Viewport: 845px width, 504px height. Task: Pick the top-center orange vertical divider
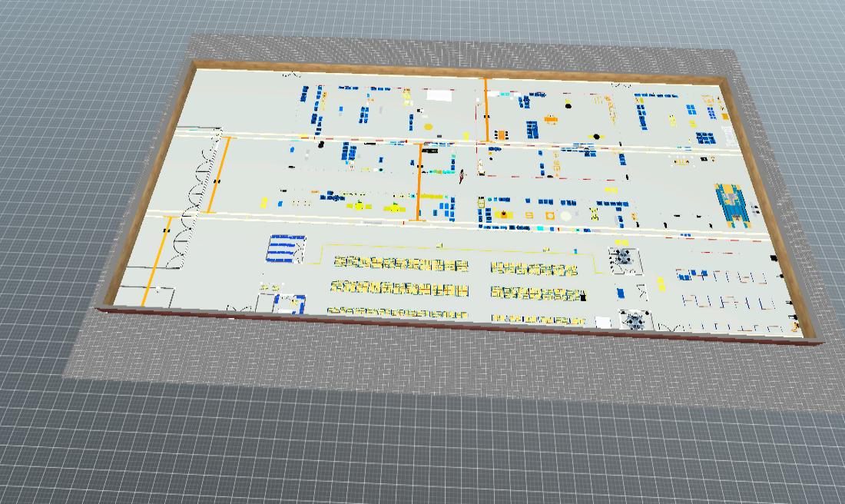(486, 109)
